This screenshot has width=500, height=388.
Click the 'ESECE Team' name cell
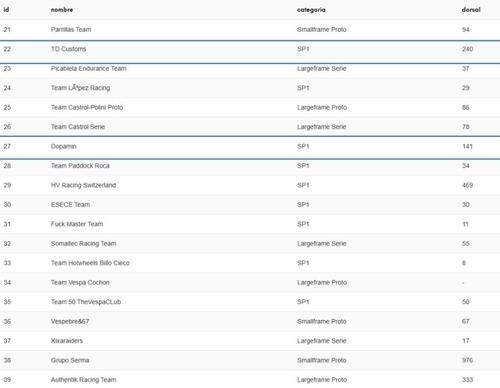(x=70, y=205)
